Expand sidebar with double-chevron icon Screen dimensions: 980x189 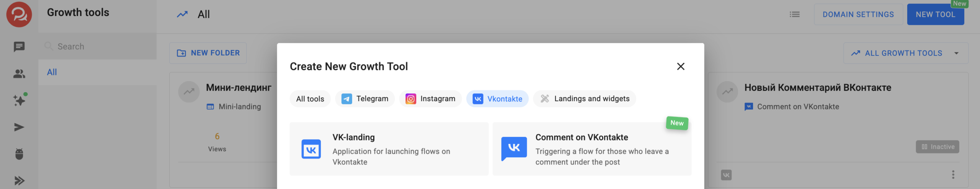[19, 181]
